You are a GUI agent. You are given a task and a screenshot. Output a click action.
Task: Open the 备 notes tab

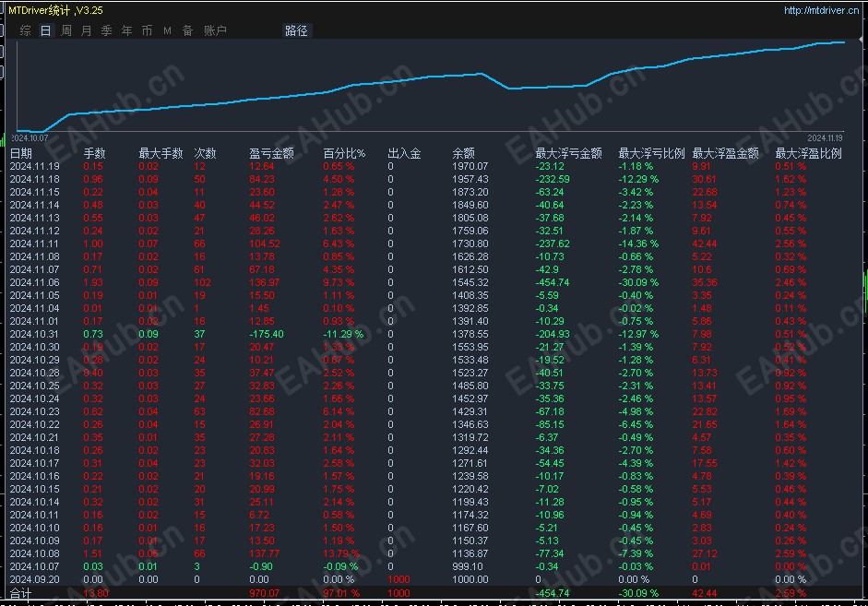(x=187, y=31)
